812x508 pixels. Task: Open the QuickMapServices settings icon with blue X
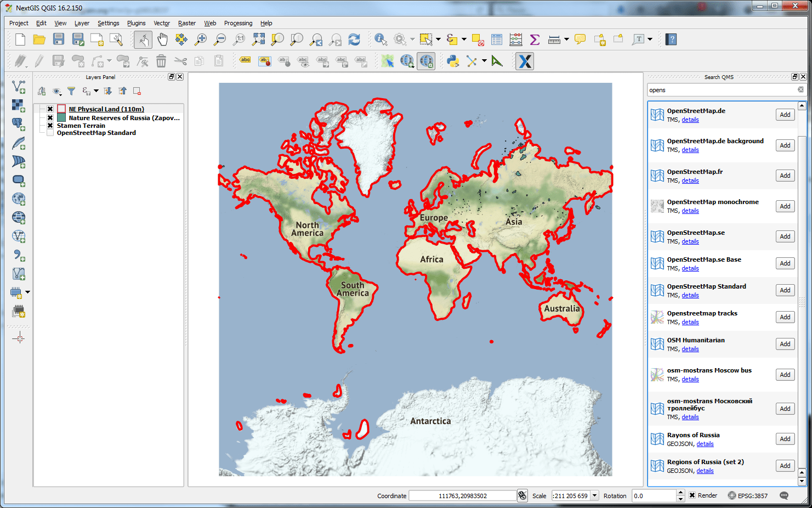point(524,61)
